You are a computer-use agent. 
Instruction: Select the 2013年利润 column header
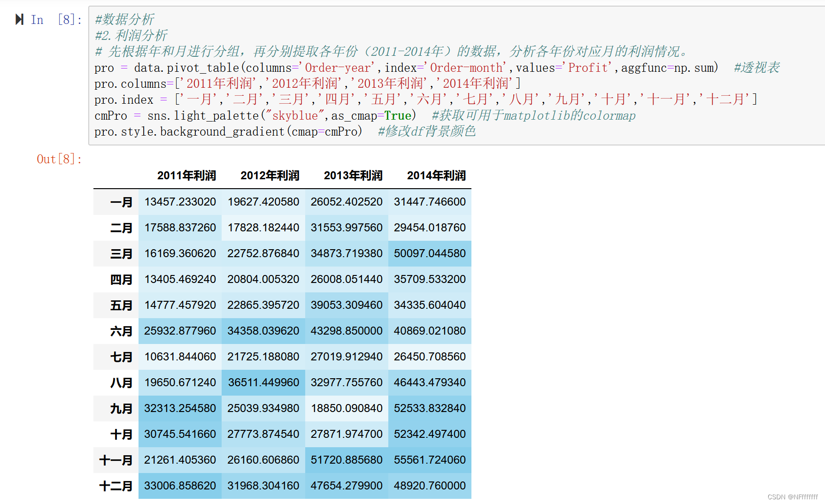[x=353, y=176]
